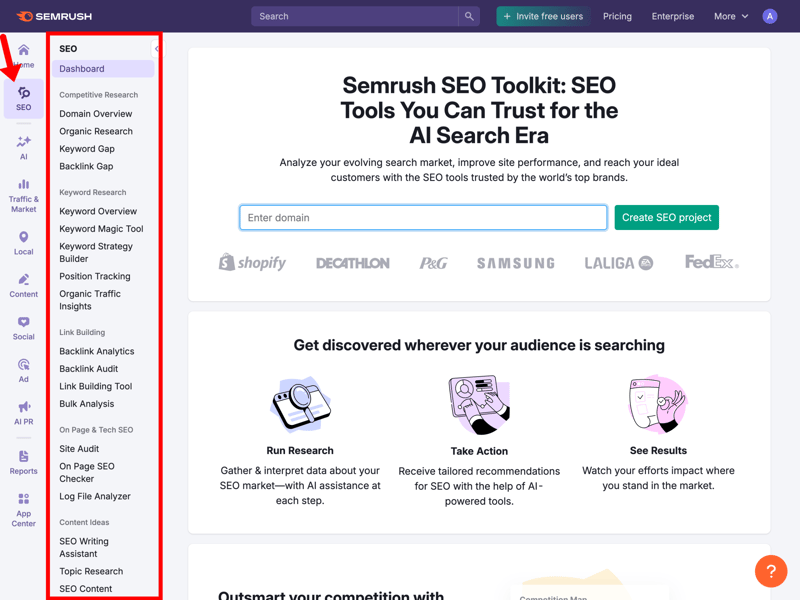The image size is (800, 600).
Task: Focus the Enter domain input field
Action: tap(423, 217)
